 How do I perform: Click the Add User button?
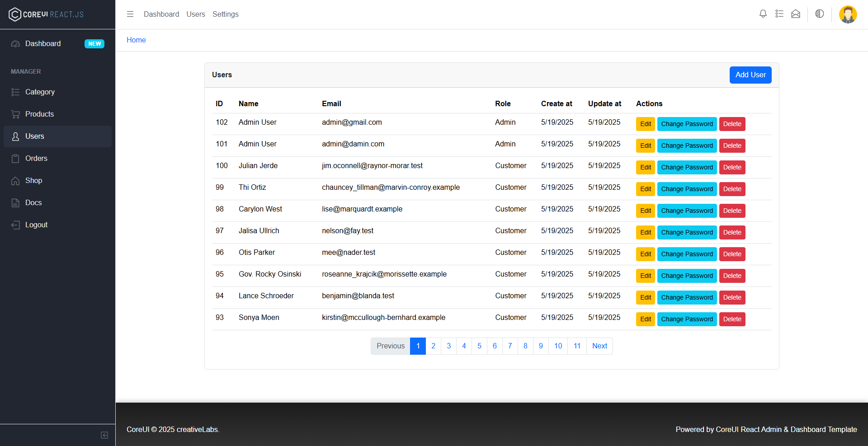tap(750, 75)
